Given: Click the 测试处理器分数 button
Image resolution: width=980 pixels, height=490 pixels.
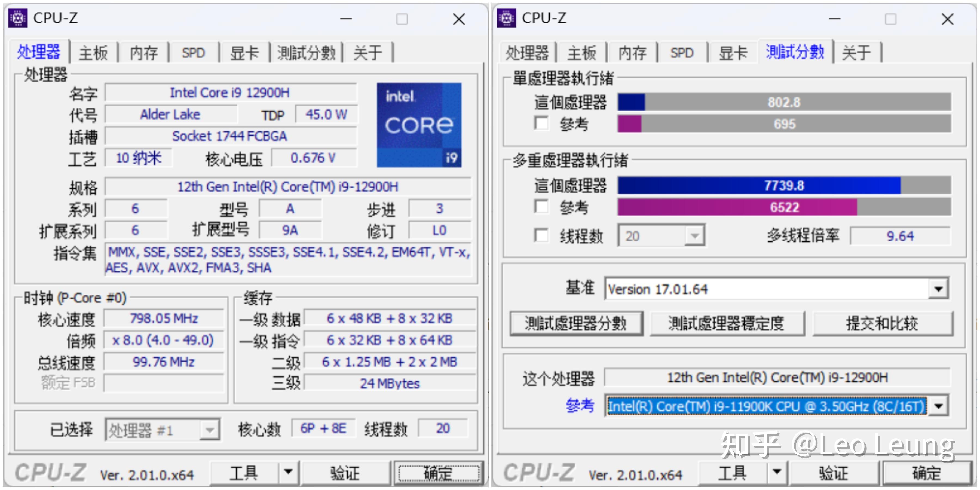Looking at the screenshot, I should coord(575,324).
